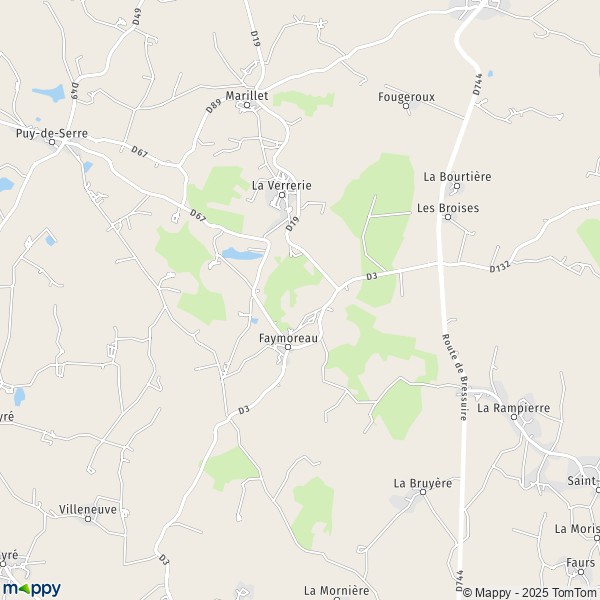Select the La Verrerie village marker
Viewport: 600px width, 600px height.
click(282, 195)
